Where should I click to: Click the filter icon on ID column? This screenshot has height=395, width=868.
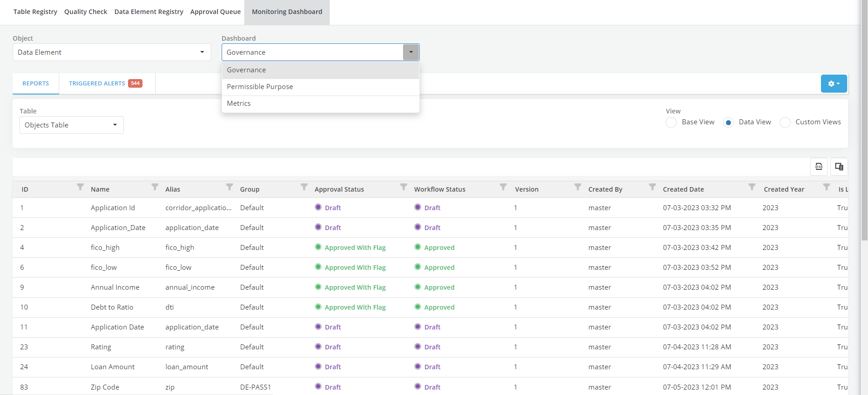[x=80, y=187]
